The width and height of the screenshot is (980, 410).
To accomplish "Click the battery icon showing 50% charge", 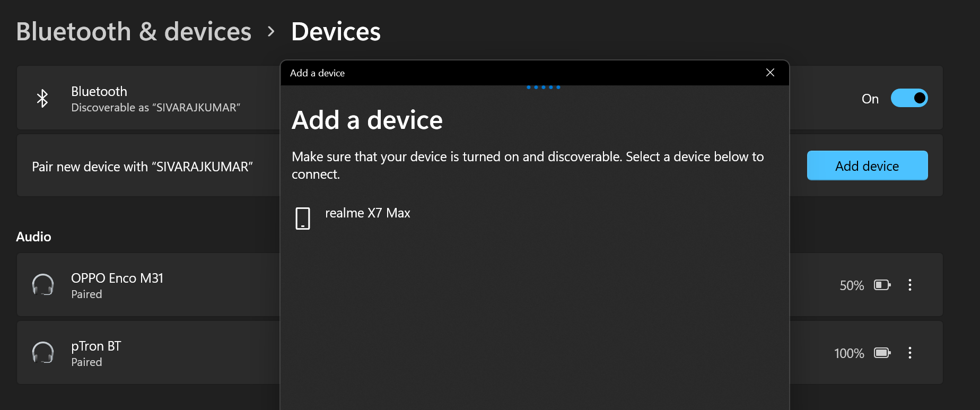I will coord(882,285).
